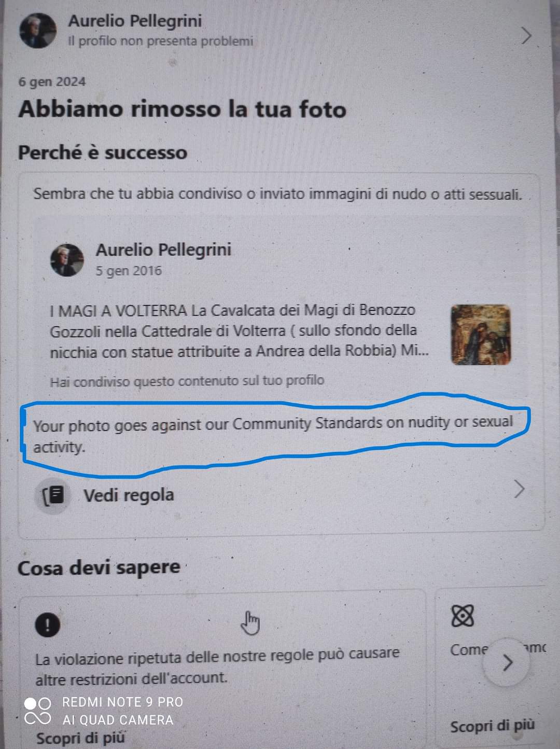Click Scopri di più in the right card
Screen dimensions: 560x749
tap(492, 726)
